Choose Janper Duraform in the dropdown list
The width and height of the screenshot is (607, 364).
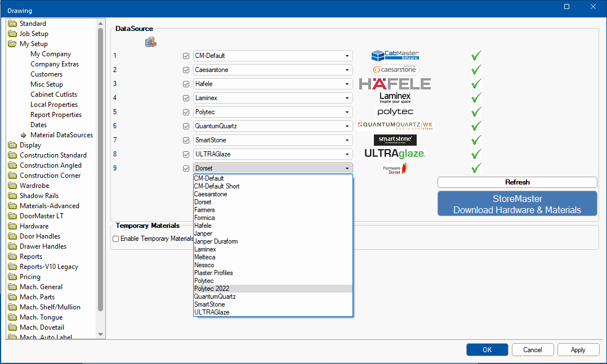[x=273, y=241]
